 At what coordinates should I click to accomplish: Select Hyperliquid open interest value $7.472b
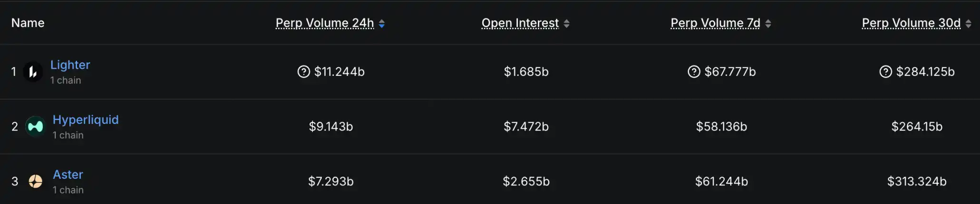tap(526, 126)
